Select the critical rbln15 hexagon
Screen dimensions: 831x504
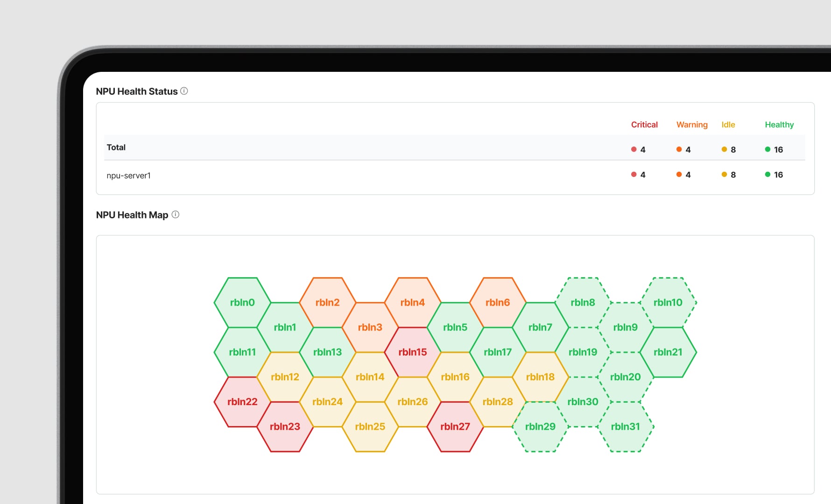point(413,352)
